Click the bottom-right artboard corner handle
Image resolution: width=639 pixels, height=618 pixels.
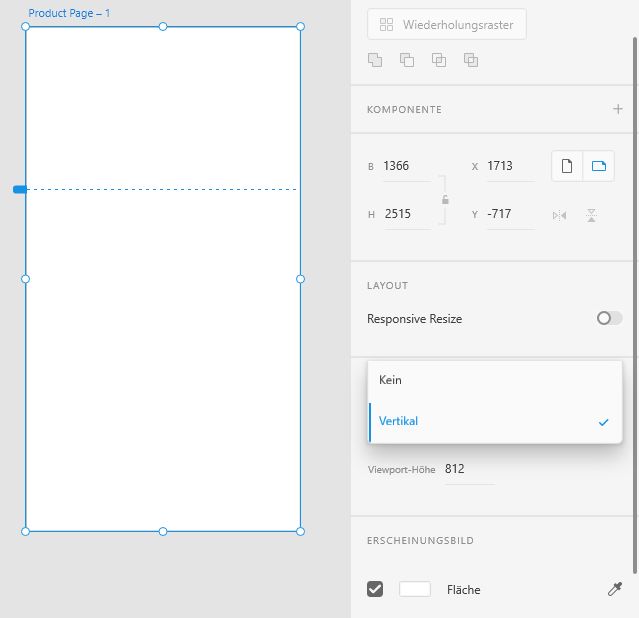[300, 532]
